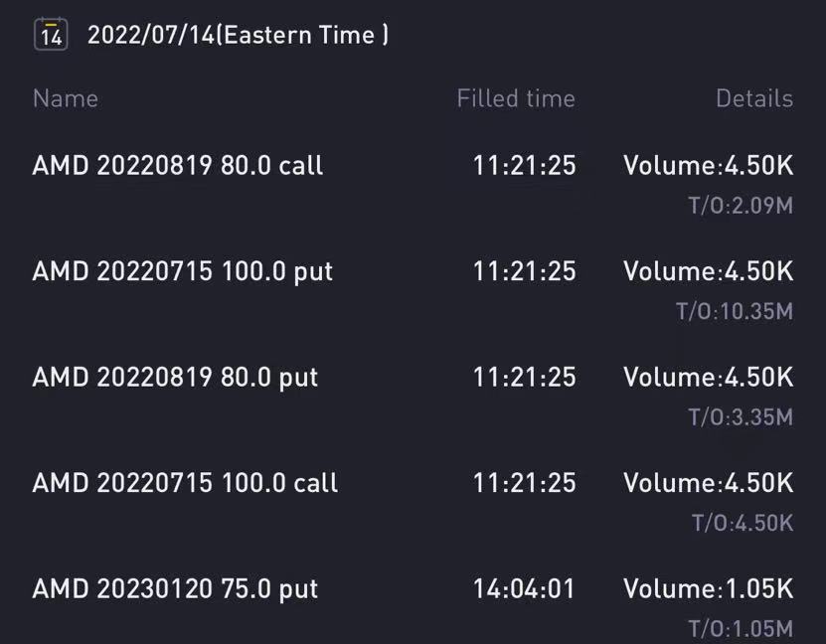Screen dimensions: 826x644
Task: Select the 2022/07/14 Eastern Time date label
Action: [x=239, y=35]
